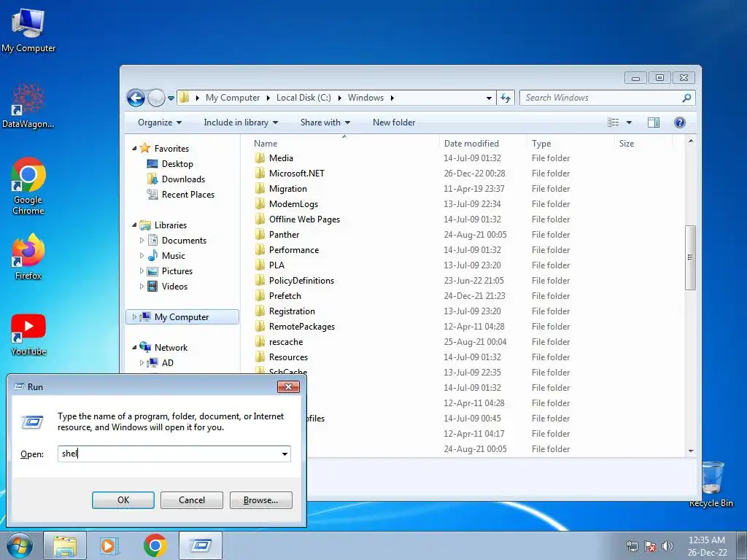
Task: Click the New folder button
Action: click(393, 122)
